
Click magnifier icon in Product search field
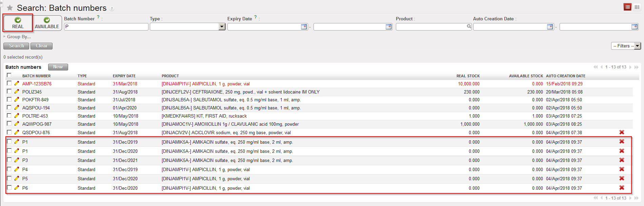coord(469,26)
